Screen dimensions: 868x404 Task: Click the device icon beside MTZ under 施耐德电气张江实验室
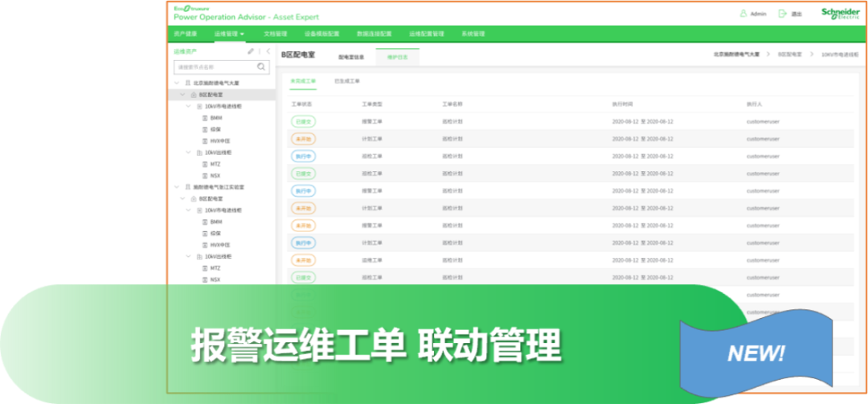(206, 267)
